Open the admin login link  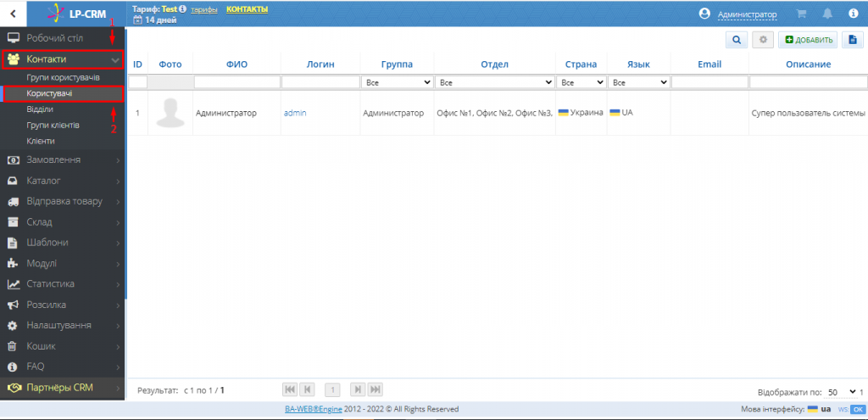pos(295,113)
